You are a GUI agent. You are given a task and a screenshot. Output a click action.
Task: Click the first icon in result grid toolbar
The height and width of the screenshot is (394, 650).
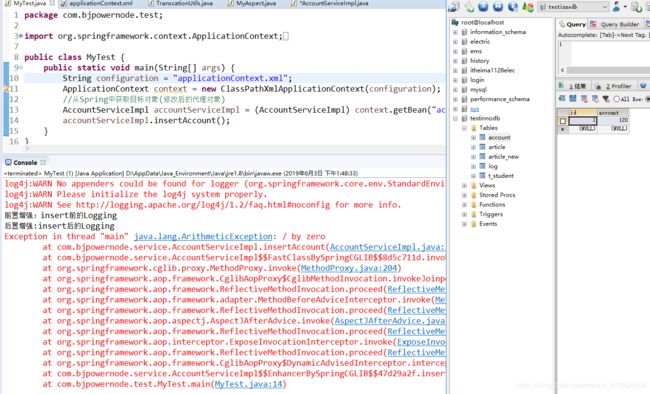562,98
